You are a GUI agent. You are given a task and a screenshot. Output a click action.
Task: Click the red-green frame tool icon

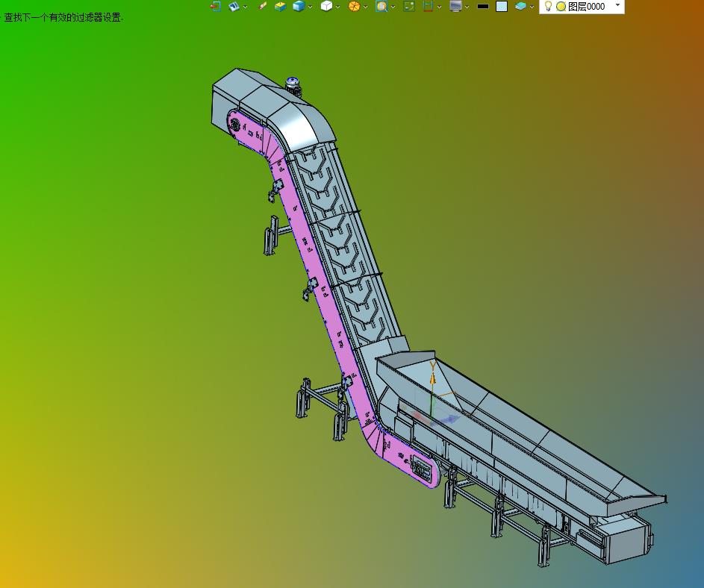click(428, 6)
